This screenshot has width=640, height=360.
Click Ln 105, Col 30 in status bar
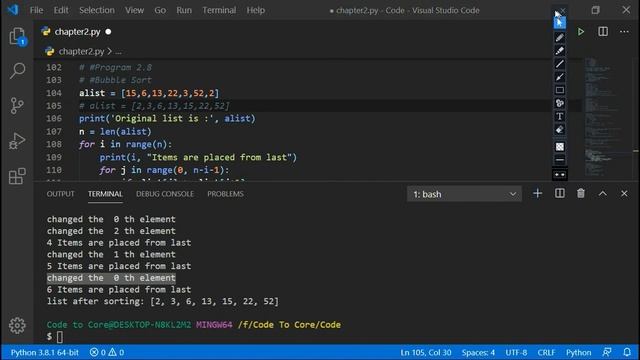[426, 352]
